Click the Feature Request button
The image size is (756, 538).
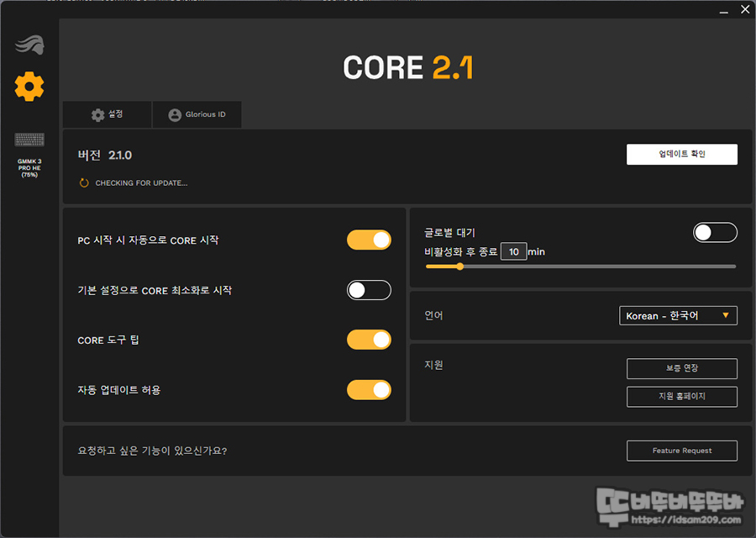point(681,451)
